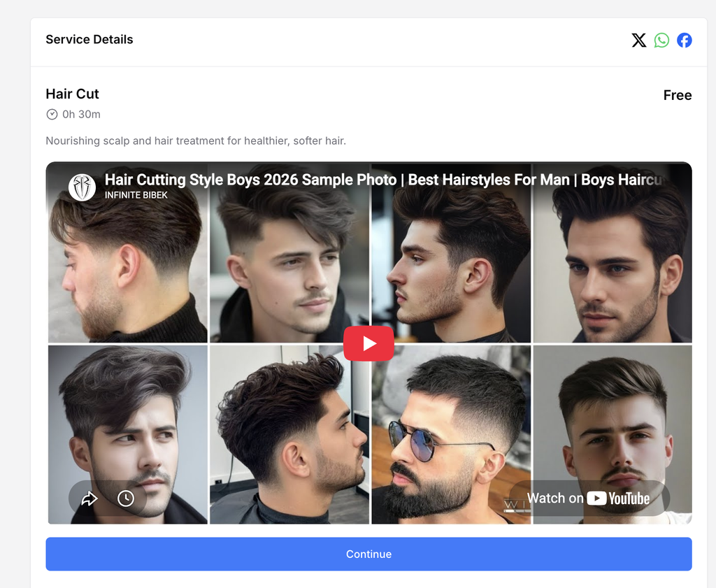Open the Hair Cutting Style Boys video title
Viewport: 716px width, 588px height.
tap(384, 180)
